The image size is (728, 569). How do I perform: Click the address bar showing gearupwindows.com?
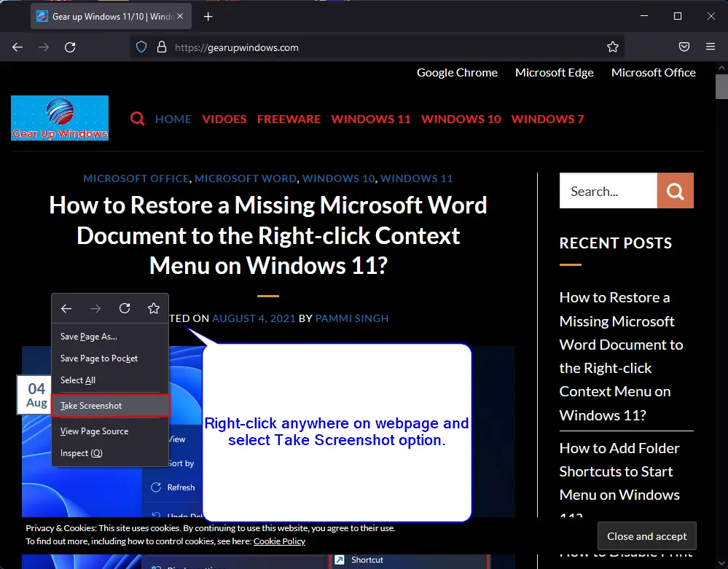point(377,47)
